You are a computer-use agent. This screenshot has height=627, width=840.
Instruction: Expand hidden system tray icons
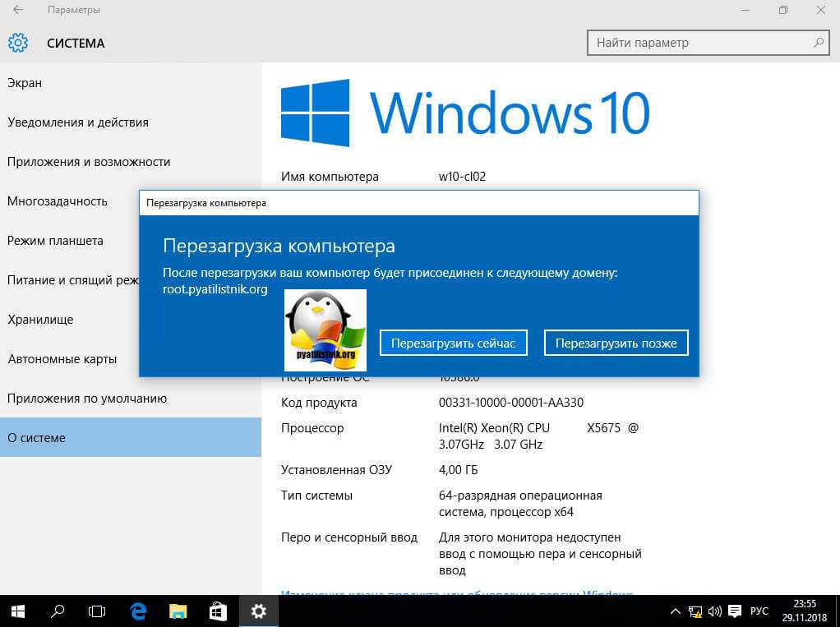[x=676, y=611]
